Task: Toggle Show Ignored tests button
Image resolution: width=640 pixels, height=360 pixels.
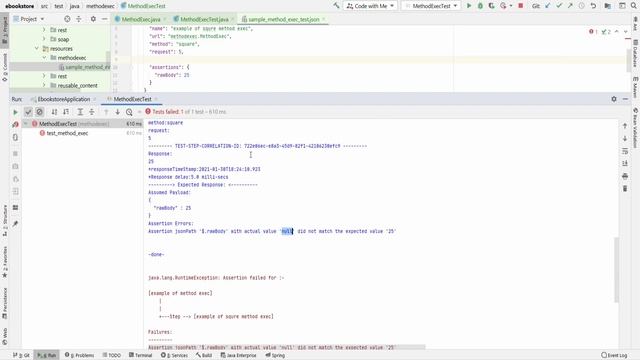Action: point(40,112)
